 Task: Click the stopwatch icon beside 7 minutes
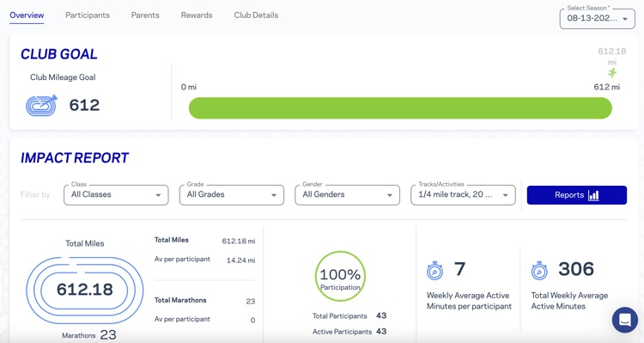(x=434, y=271)
